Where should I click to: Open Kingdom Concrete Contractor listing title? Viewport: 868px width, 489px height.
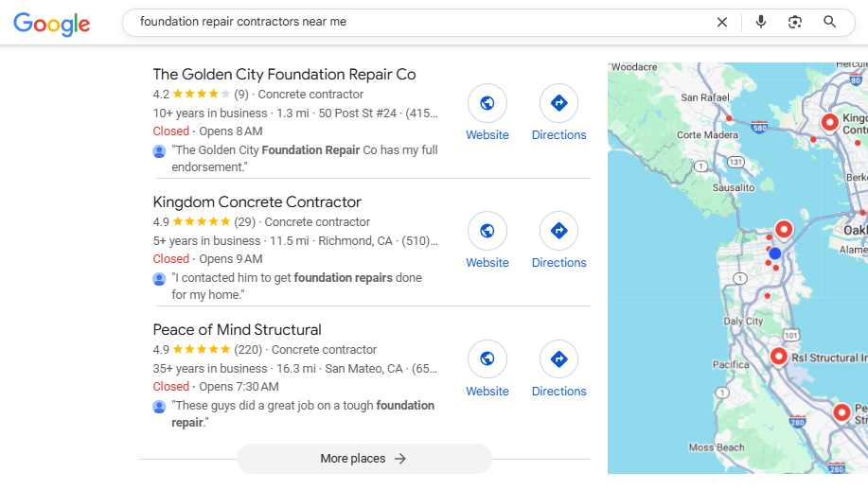point(257,202)
